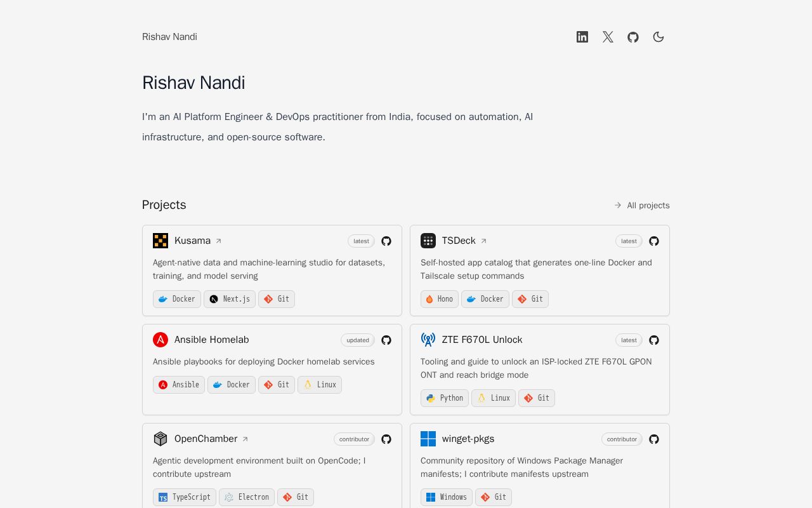Image resolution: width=812 pixels, height=508 pixels.
Task: Click the OpenChamber cube logo icon
Action: tap(160, 439)
